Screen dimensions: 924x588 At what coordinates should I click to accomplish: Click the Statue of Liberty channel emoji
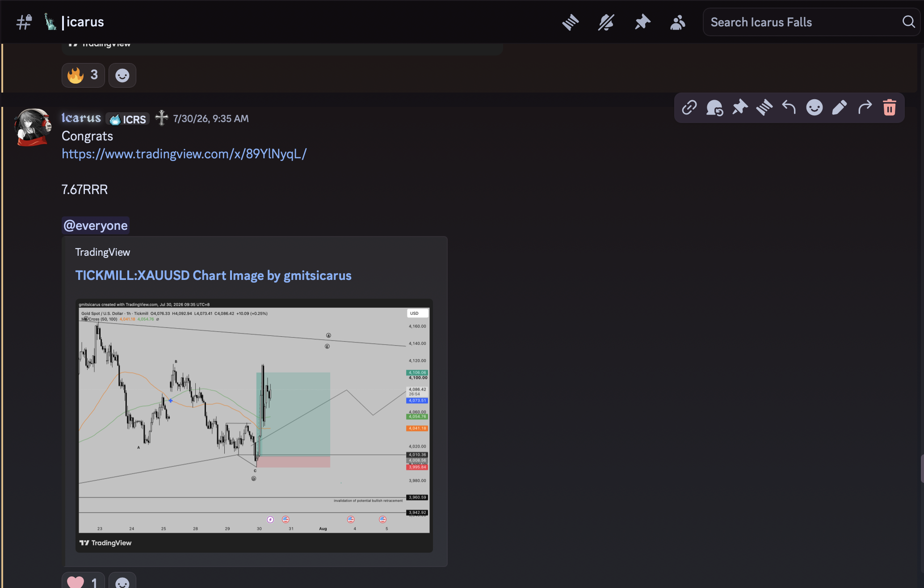[x=50, y=21]
